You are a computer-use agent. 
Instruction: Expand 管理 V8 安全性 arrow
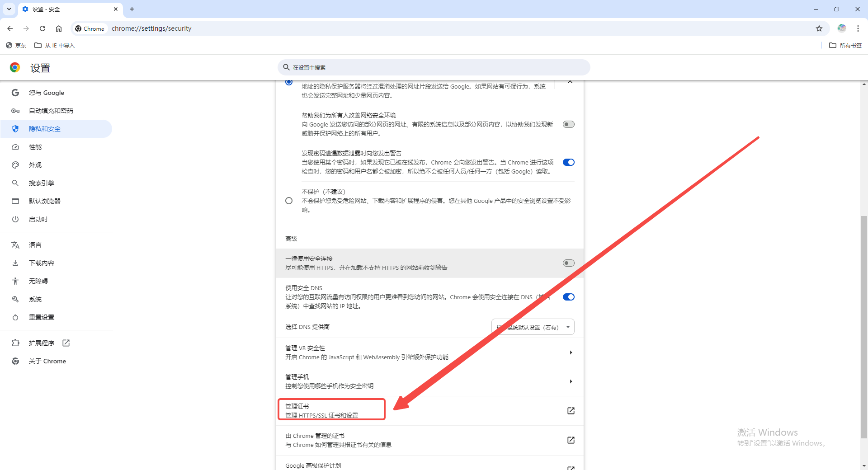pyautogui.click(x=571, y=352)
